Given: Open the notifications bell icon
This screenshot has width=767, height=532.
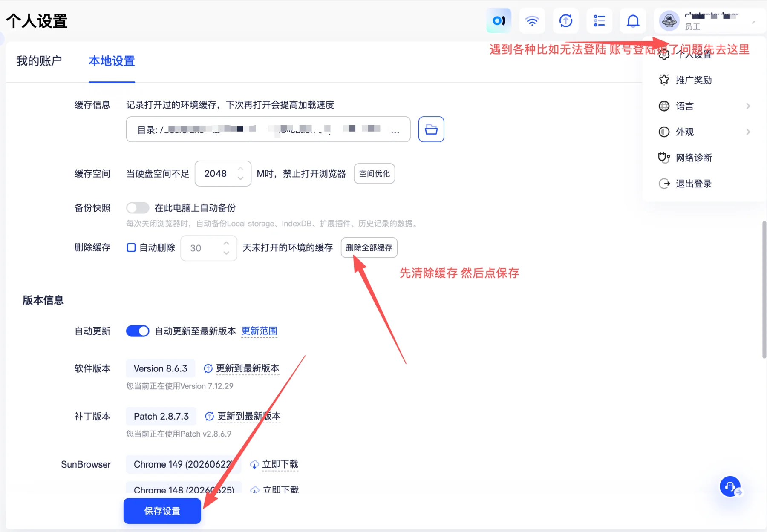Looking at the screenshot, I should pyautogui.click(x=633, y=20).
